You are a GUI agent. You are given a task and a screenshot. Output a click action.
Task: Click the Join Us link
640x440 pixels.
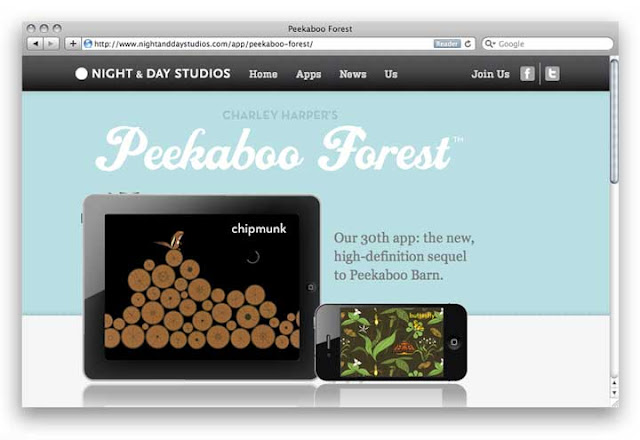pyautogui.click(x=490, y=74)
